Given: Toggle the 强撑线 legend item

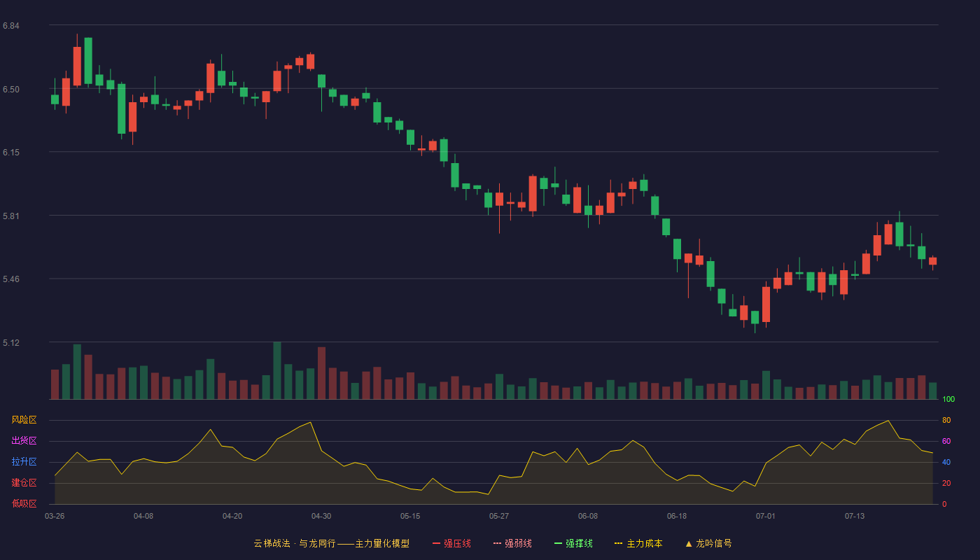Looking at the screenshot, I should (573, 543).
